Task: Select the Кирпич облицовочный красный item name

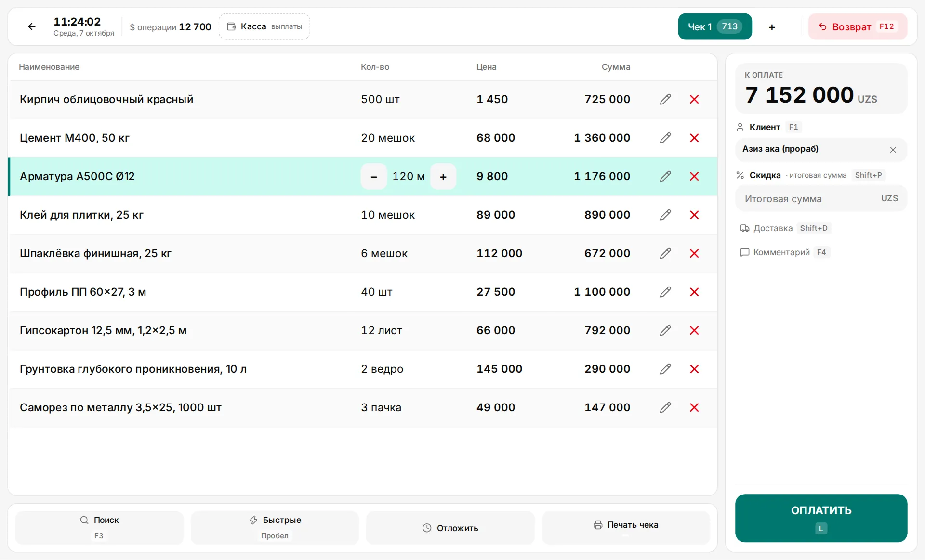Action: pos(106,99)
